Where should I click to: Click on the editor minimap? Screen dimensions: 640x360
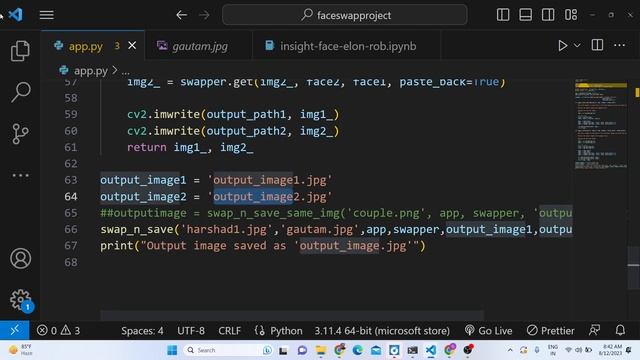click(x=600, y=124)
